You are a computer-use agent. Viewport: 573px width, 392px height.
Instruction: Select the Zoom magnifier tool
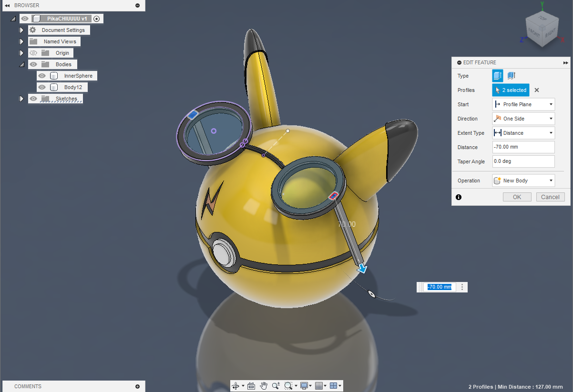[276, 386]
